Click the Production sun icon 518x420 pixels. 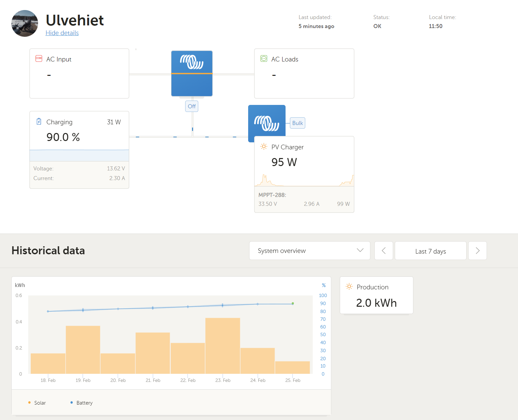349,287
